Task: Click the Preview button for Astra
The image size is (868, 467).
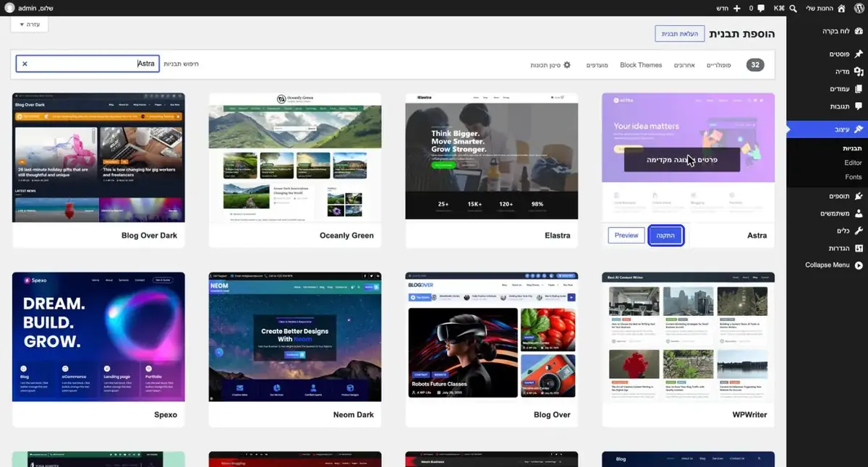Action: coord(626,236)
